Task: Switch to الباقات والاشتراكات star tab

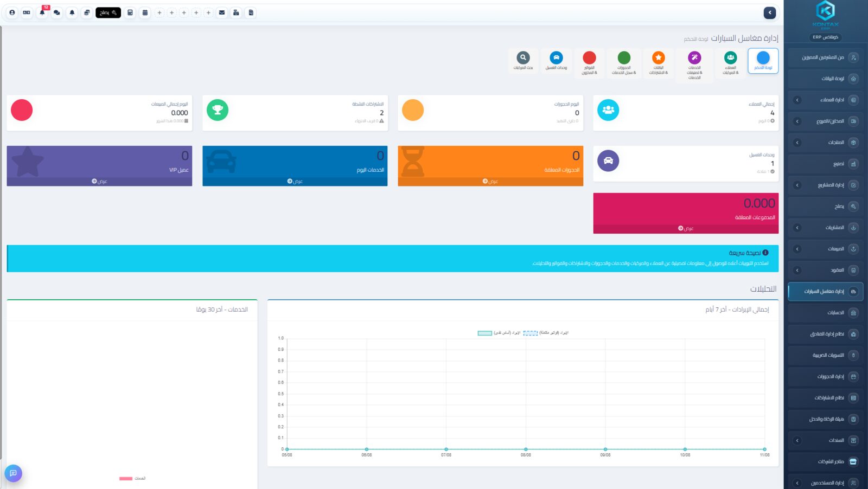Action: pos(658,63)
